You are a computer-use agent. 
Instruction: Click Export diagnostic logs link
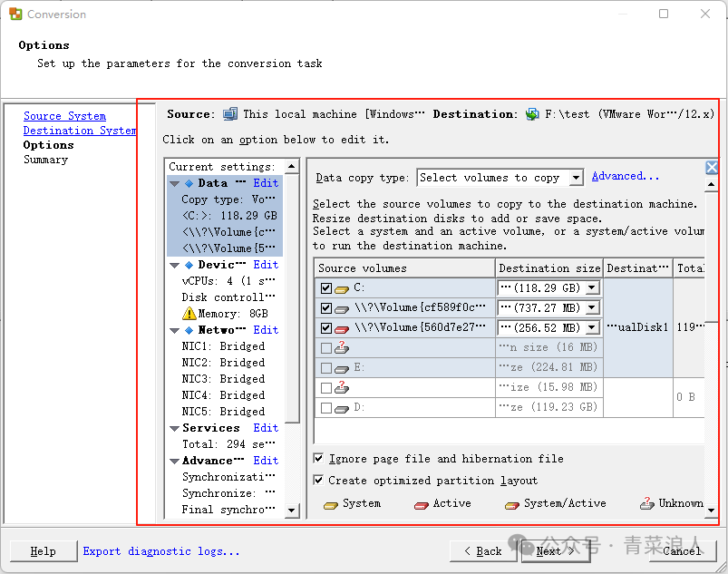point(161,551)
